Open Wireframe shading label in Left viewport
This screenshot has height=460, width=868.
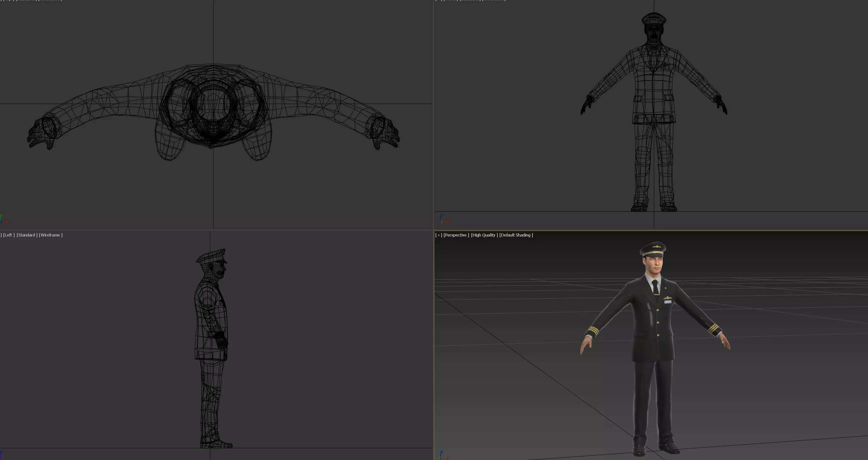tap(51, 235)
